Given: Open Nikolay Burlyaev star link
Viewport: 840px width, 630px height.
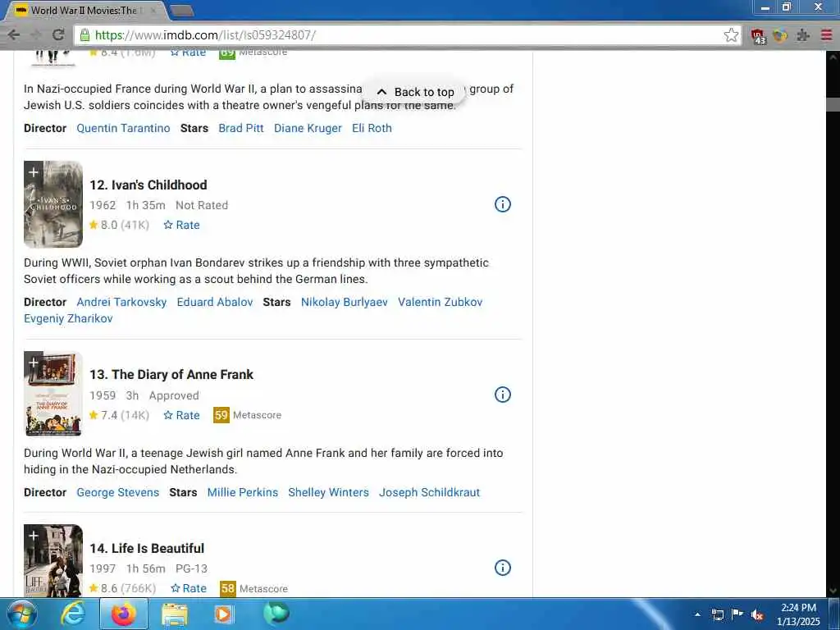Looking at the screenshot, I should tap(345, 302).
